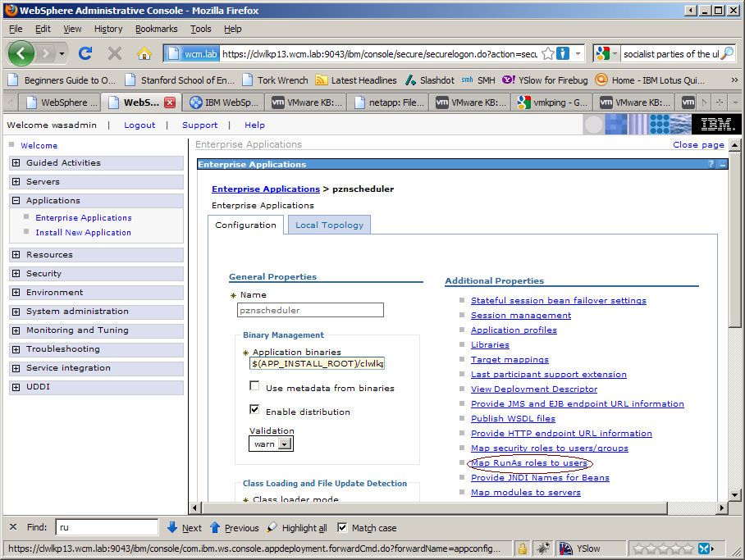The width and height of the screenshot is (745, 560).
Task: Close the Find bar
Action: point(13,526)
